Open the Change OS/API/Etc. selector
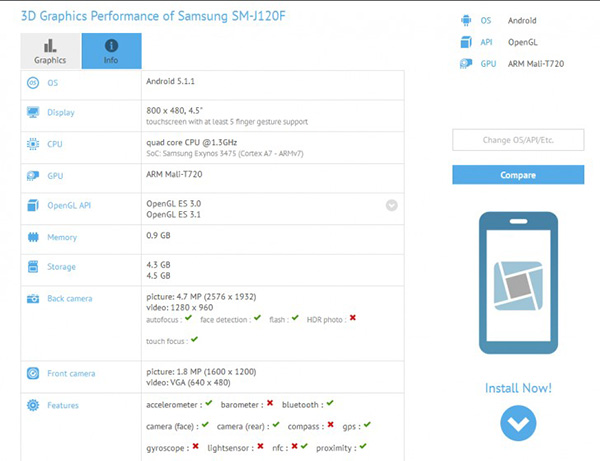Screen dimensions: 600x461 (x=517, y=140)
